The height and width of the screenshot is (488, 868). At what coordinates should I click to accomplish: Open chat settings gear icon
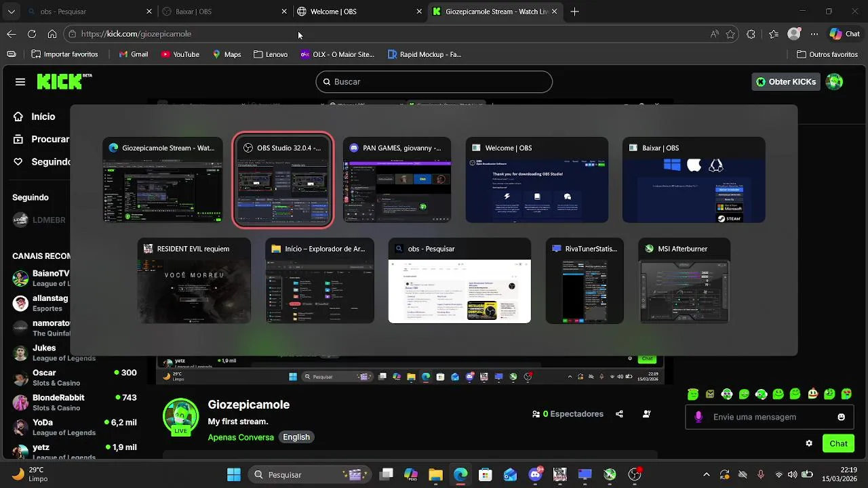pos(809,443)
